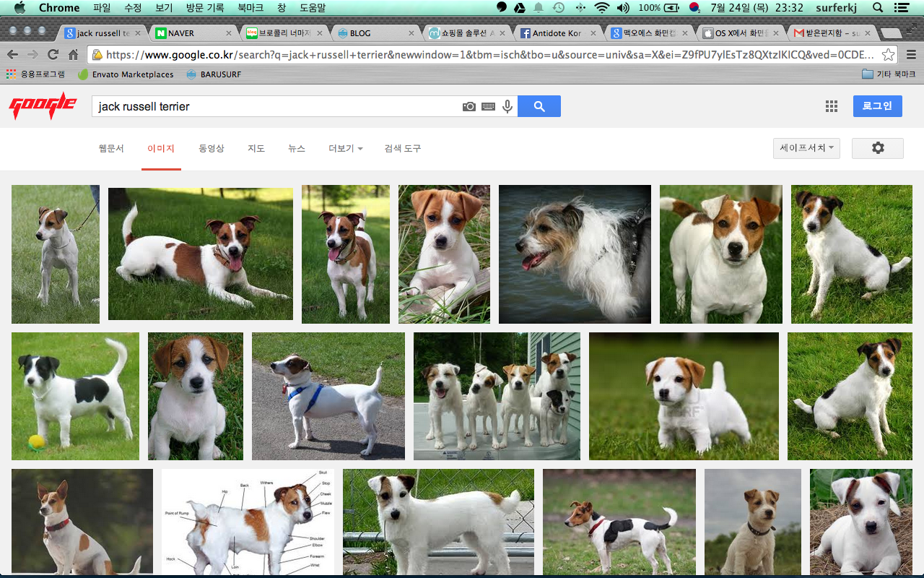
Task: Expand the 더보기 dropdown
Action: coord(345,148)
